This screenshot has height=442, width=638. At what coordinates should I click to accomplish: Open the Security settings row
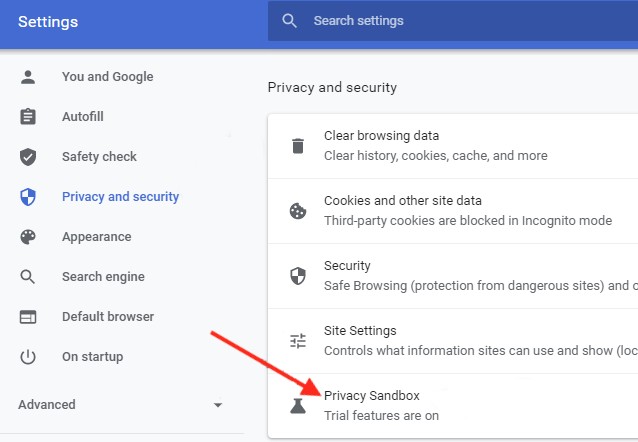(x=453, y=276)
